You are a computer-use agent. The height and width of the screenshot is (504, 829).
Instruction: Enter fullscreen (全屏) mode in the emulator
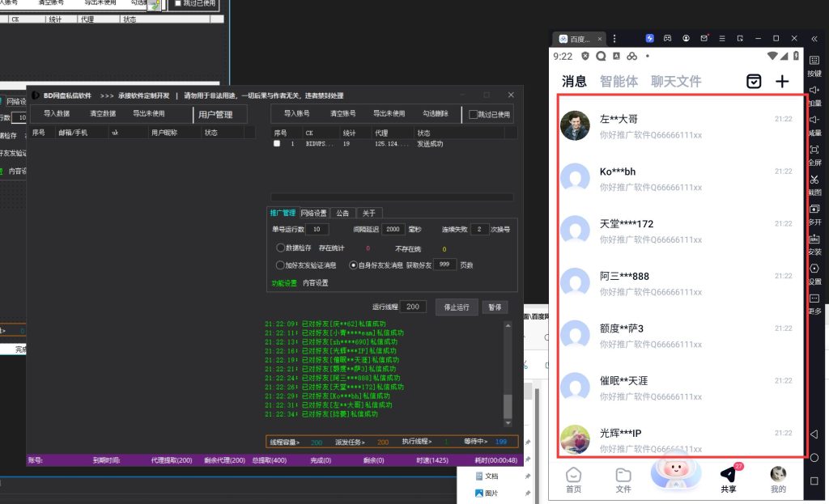click(814, 150)
